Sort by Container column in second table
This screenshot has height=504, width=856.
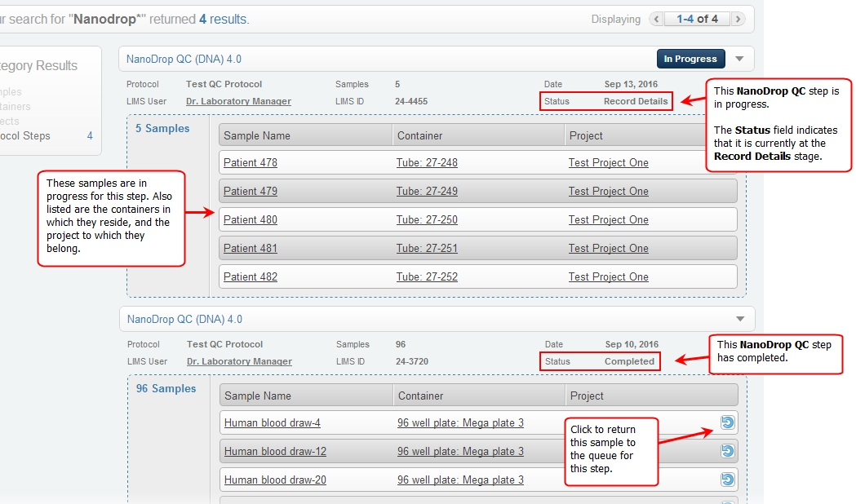[421, 396]
